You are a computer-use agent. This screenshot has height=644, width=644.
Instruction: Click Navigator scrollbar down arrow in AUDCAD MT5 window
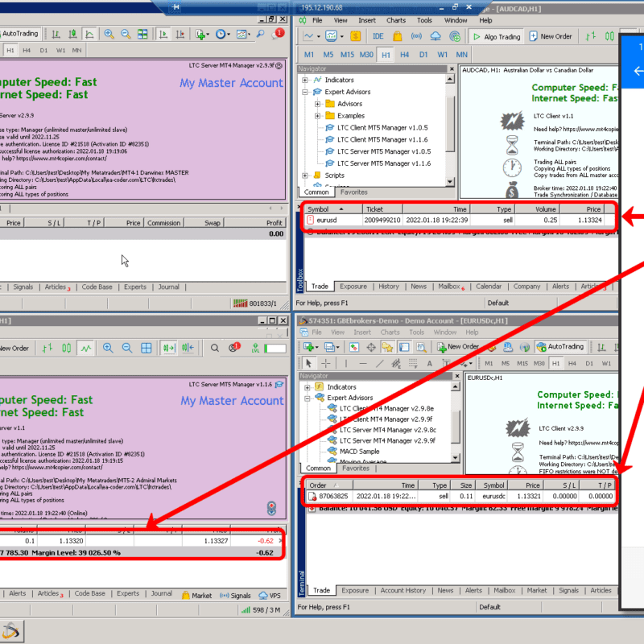point(450,182)
